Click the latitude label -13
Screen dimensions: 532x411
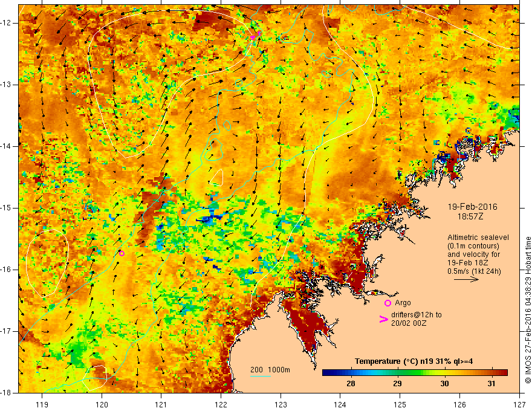pos(6,85)
